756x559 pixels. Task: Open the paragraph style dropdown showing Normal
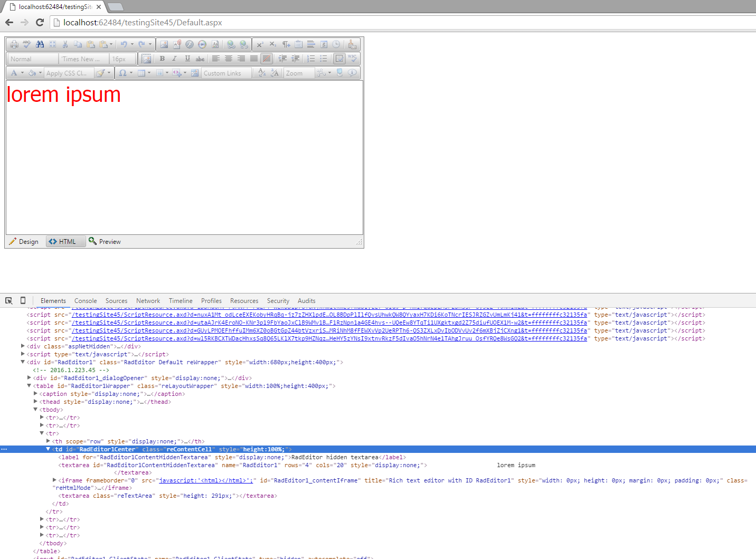33,59
